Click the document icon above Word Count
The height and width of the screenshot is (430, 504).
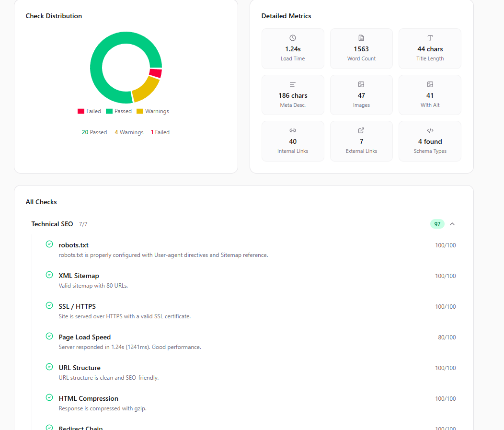tap(361, 38)
